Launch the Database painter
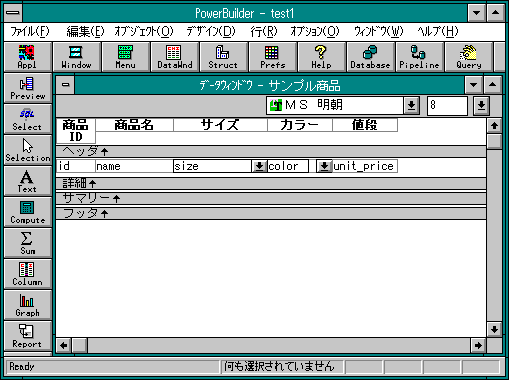This screenshot has height=380, width=509. pos(370,57)
